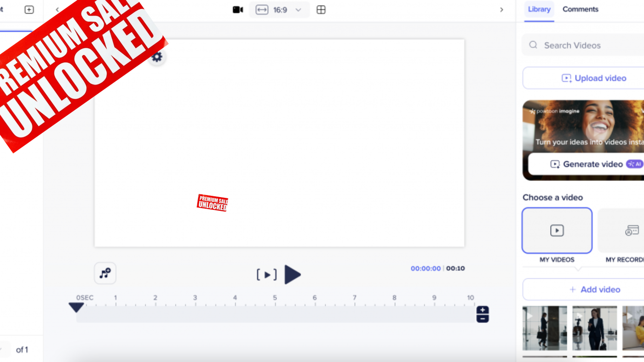
Task: Open the canvas settings gear icon
Action: coord(157,57)
